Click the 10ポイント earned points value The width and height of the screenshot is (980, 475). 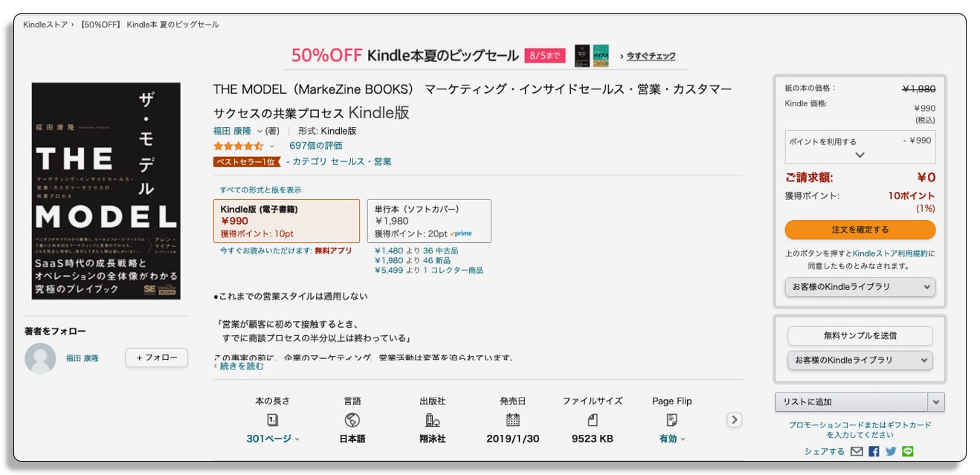click(x=912, y=196)
